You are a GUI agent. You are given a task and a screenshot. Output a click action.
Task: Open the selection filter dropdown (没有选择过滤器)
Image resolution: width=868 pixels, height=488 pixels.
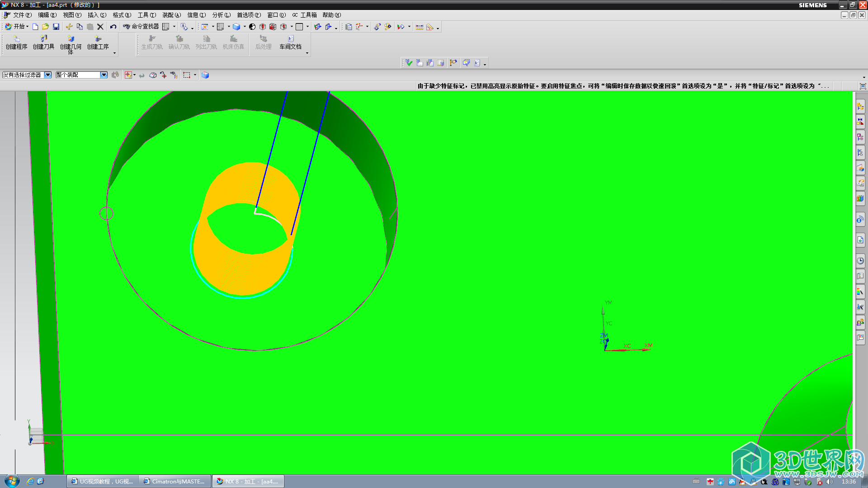click(47, 75)
